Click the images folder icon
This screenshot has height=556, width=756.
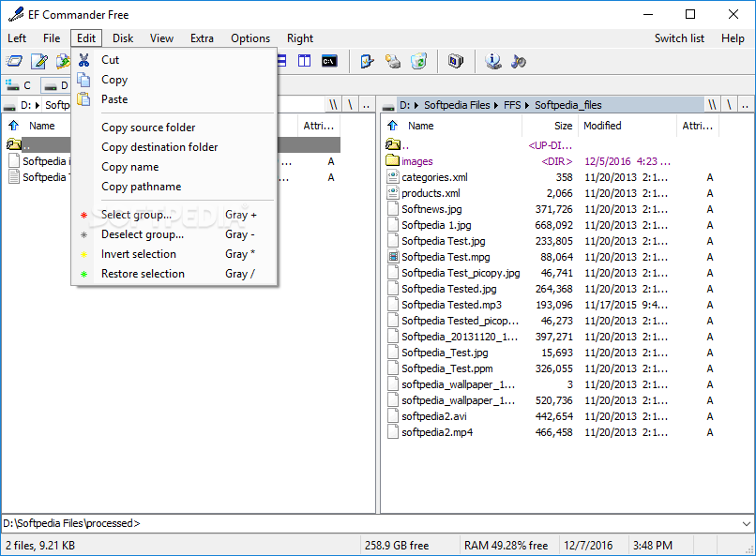click(x=393, y=161)
